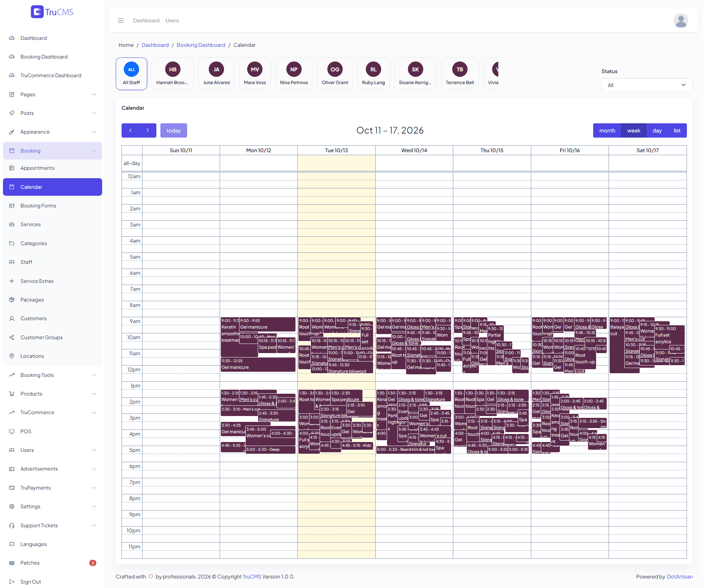Open the Dashboard breadcrumb link
Image resolution: width=703 pixels, height=588 pixels.
click(155, 45)
